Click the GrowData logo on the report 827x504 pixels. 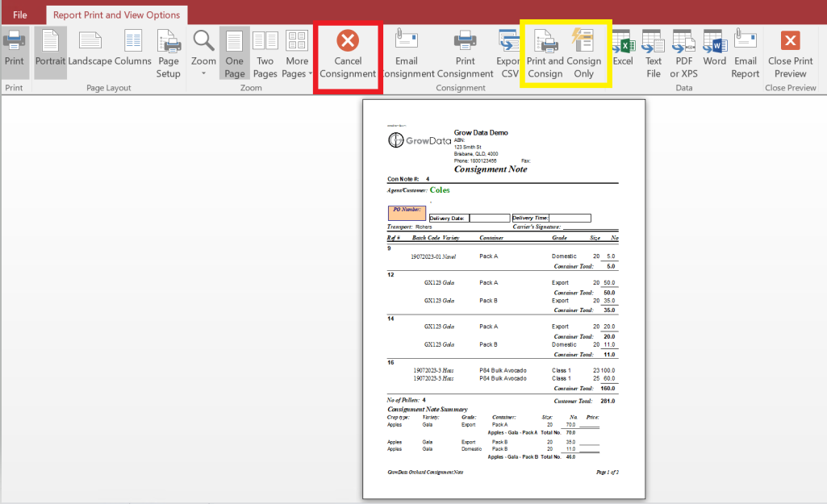click(420, 140)
